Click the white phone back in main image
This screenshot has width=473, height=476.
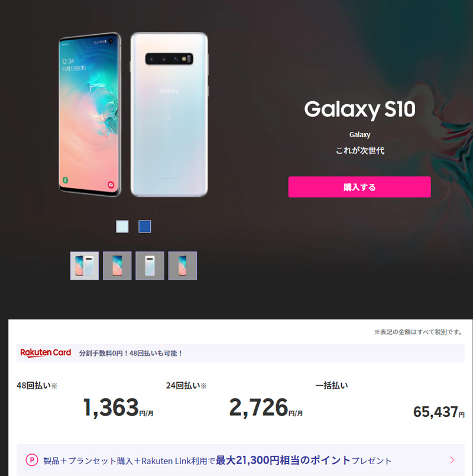[169, 115]
